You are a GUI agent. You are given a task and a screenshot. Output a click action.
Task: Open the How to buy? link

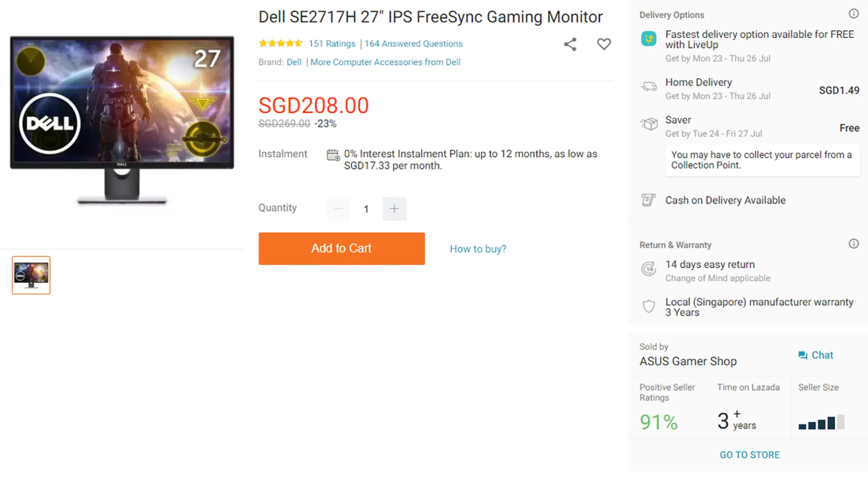click(478, 249)
